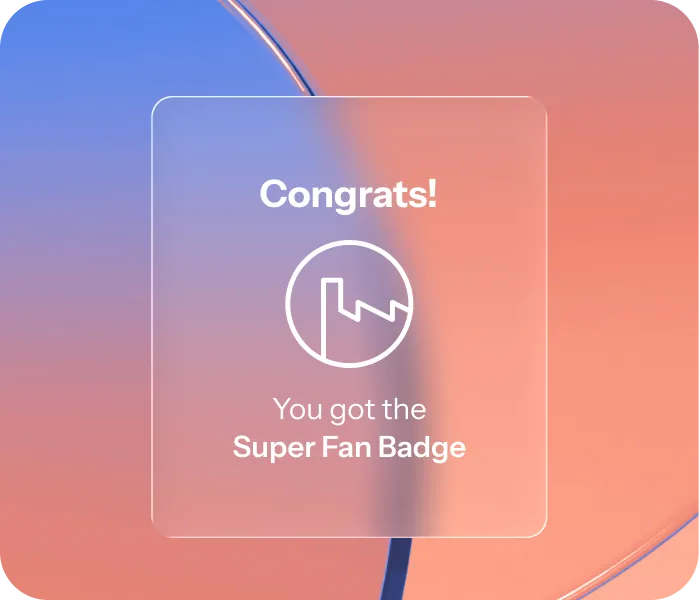
Task: Click the factory badge icon in circle
Action: [x=349, y=304]
